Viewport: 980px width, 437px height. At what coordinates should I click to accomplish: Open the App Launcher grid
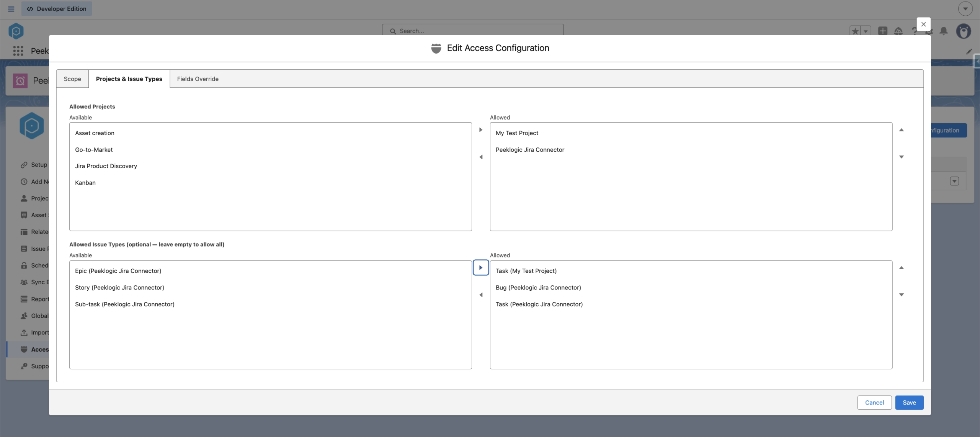click(18, 51)
